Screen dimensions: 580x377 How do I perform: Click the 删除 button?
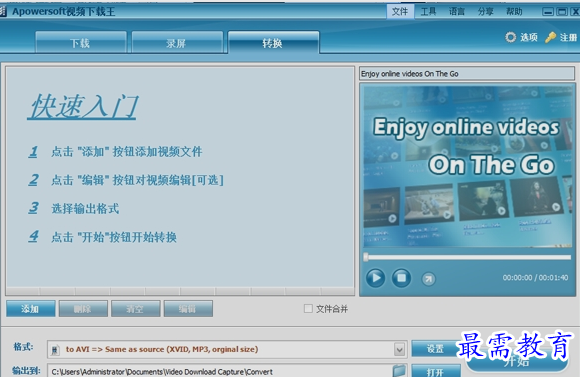tap(83, 309)
